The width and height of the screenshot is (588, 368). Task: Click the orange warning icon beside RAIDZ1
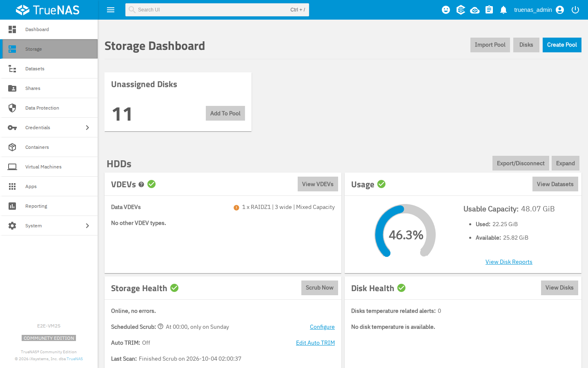coord(236,208)
